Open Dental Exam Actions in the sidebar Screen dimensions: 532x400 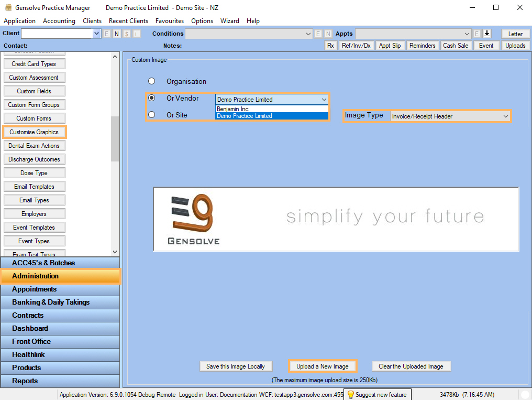tap(34, 145)
